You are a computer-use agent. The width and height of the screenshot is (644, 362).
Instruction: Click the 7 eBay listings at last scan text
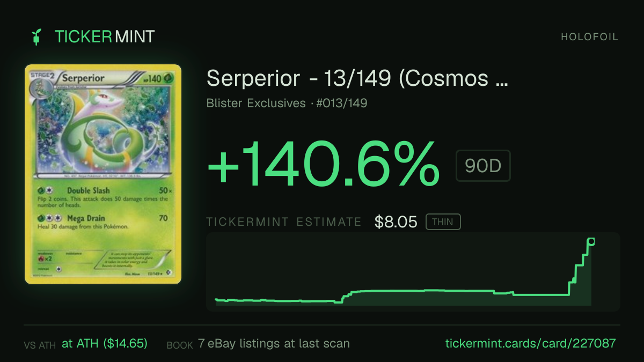[274, 344]
